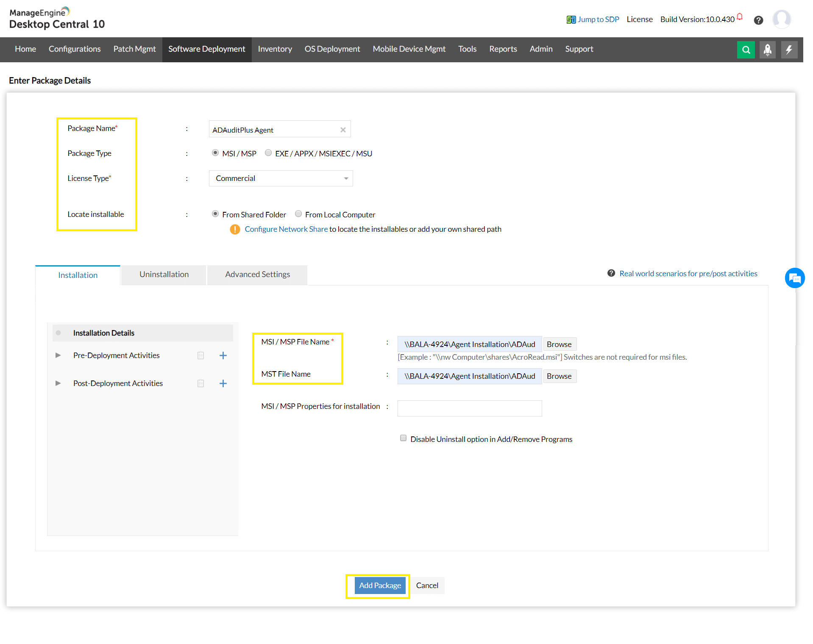Open the help question mark icon
The image size is (813, 644).
[x=758, y=20]
